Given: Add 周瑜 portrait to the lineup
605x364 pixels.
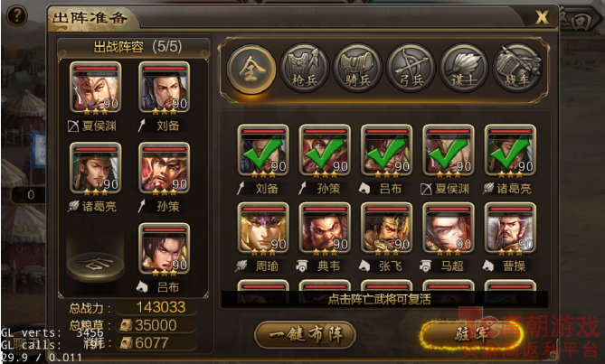Looking at the screenshot, I should 263,229.
